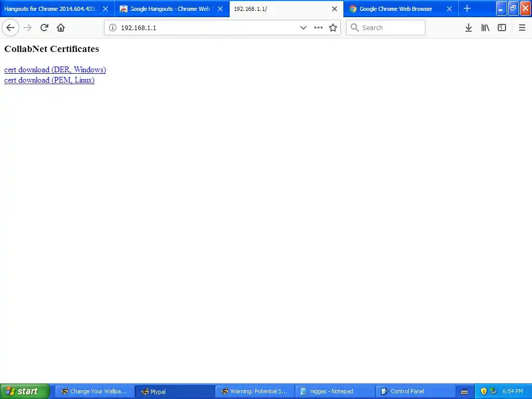Open the downloads panel
Image resolution: width=532 pixels, height=399 pixels.
coord(469,28)
